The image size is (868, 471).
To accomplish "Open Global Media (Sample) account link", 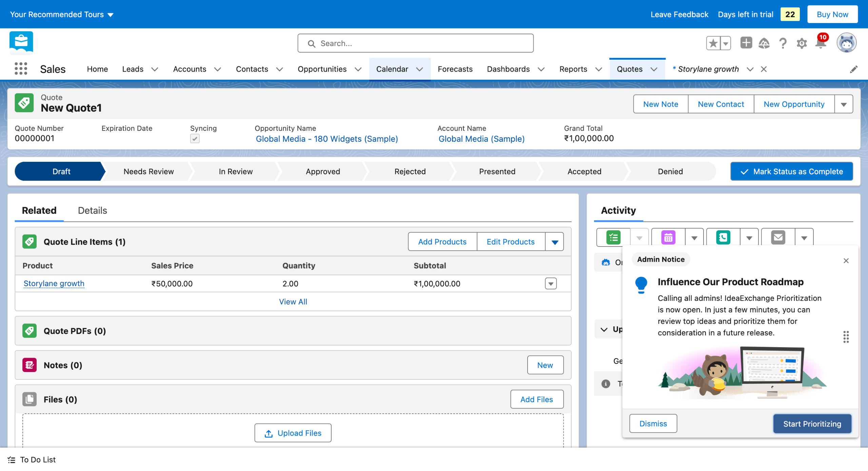I will point(481,139).
